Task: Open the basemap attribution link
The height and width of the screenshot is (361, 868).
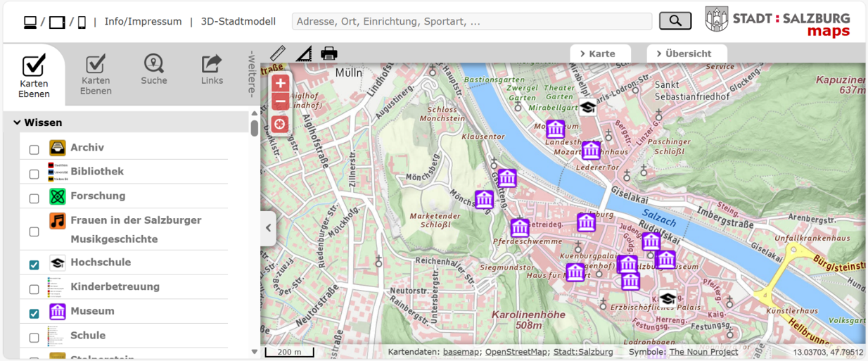Action: tap(461, 352)
